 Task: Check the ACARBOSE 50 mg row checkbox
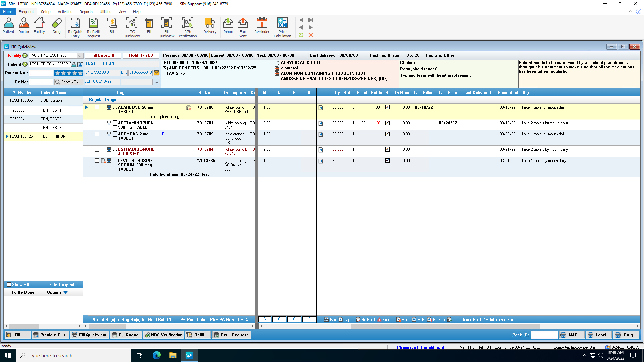coord(97,107)
